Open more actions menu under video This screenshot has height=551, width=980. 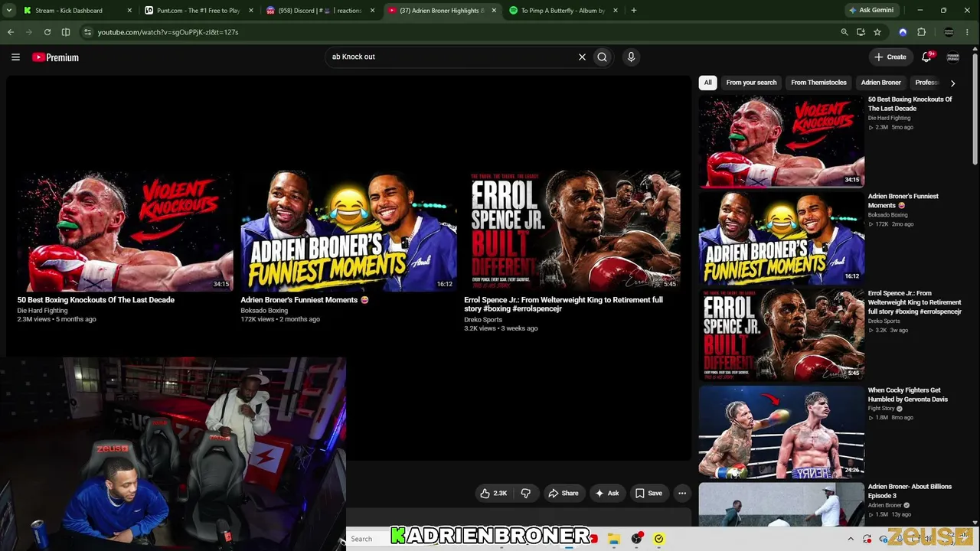coord(682,494)
